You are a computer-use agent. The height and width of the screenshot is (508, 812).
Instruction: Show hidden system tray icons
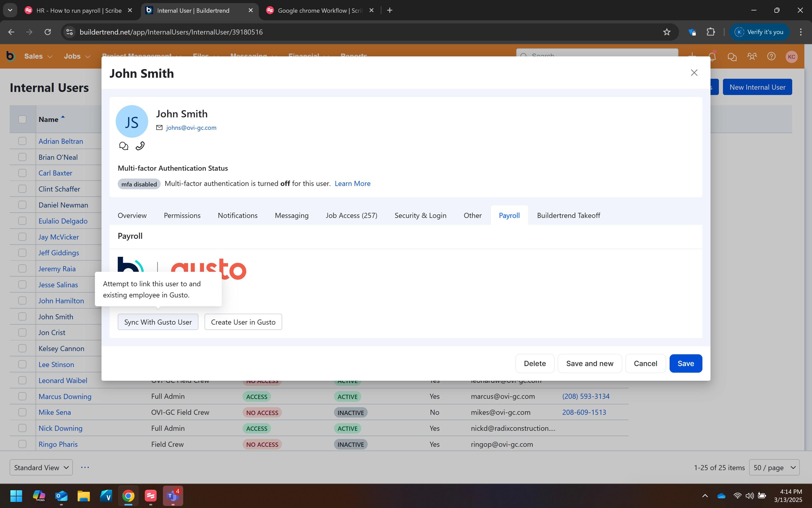tap(705, 496)
